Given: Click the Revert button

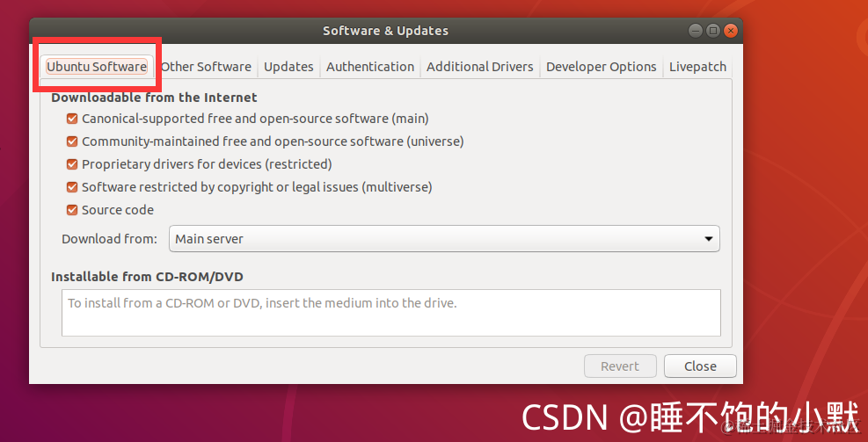Looking at the screenshot, I should click(620, 366).
